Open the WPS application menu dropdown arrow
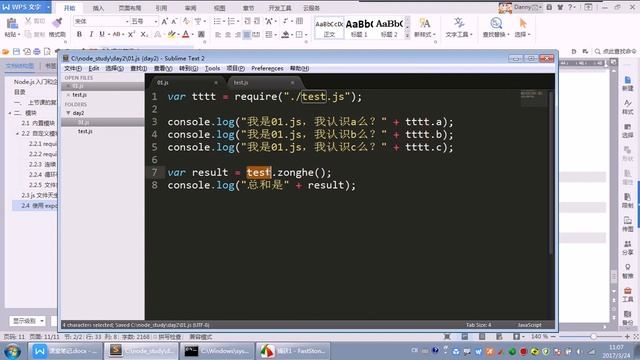This screenshot has height=360, width=640. pyautogui.click(x=48, y=7)
